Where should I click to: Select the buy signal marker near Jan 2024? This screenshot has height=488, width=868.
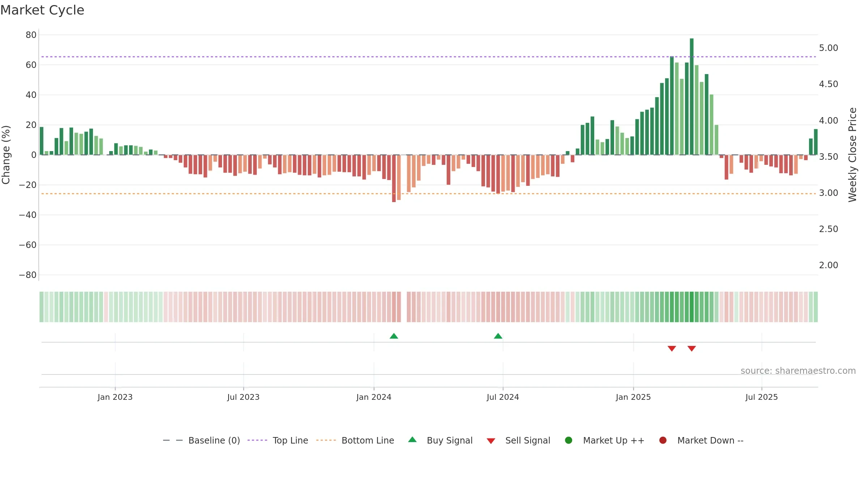[x=394, y=336]
